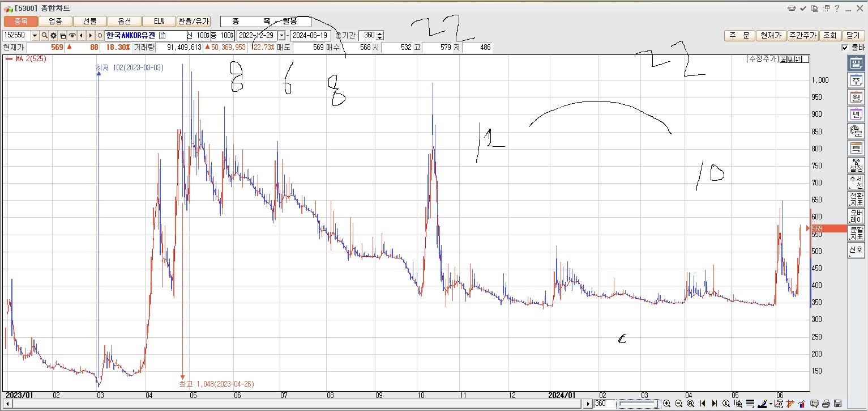Toggle the eye icon in stock toolbar

coord(72,36)
